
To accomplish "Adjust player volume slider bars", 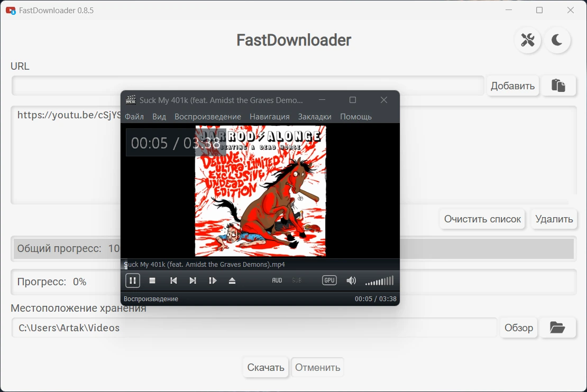I will click(380, 281).
